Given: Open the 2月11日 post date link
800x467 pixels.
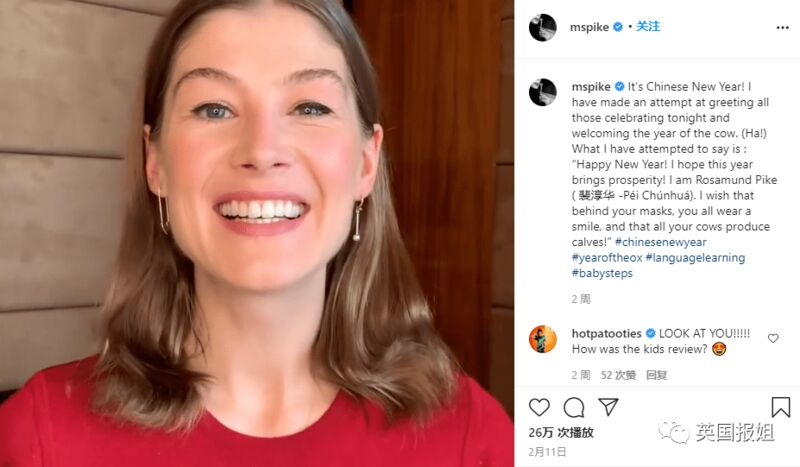Looking at the screenshot, I should [x=547, y=452].
